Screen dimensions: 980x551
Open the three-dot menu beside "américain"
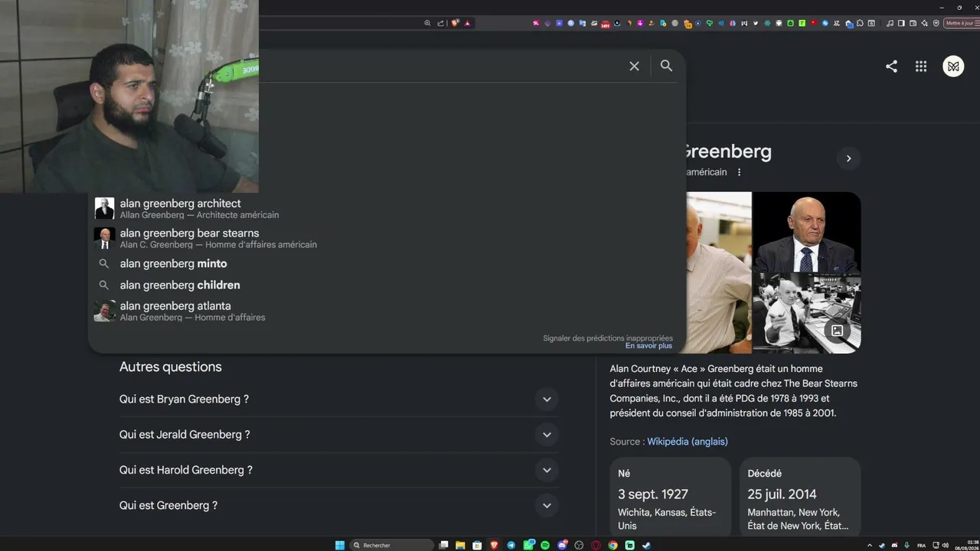point(739,172)
